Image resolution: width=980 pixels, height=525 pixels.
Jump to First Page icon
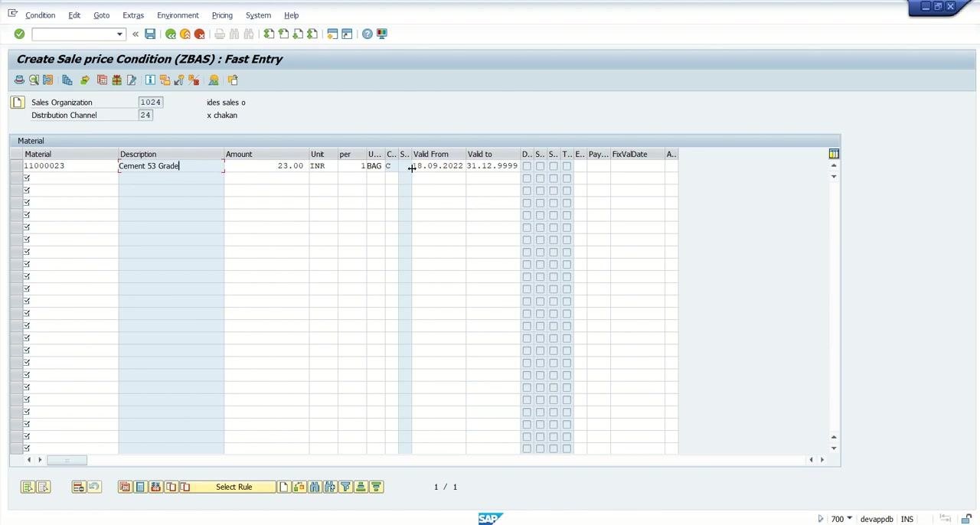[269, 34]
